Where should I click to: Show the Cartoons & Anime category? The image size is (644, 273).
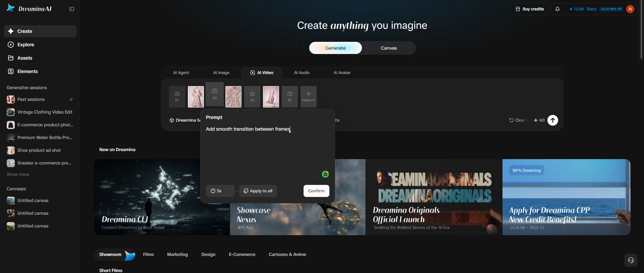(x=287, y=255)
